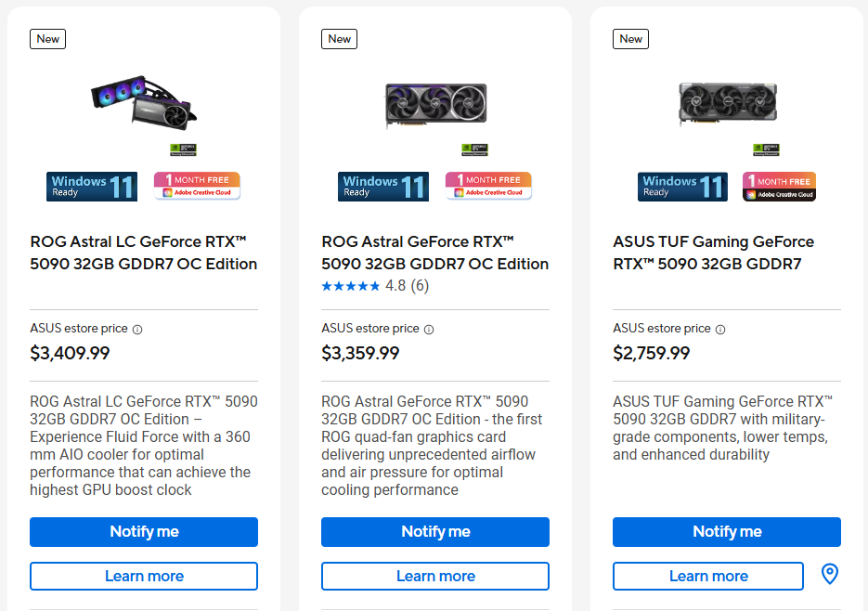Click GeForce RTX logo under ROG Astral image

(474, 149)
